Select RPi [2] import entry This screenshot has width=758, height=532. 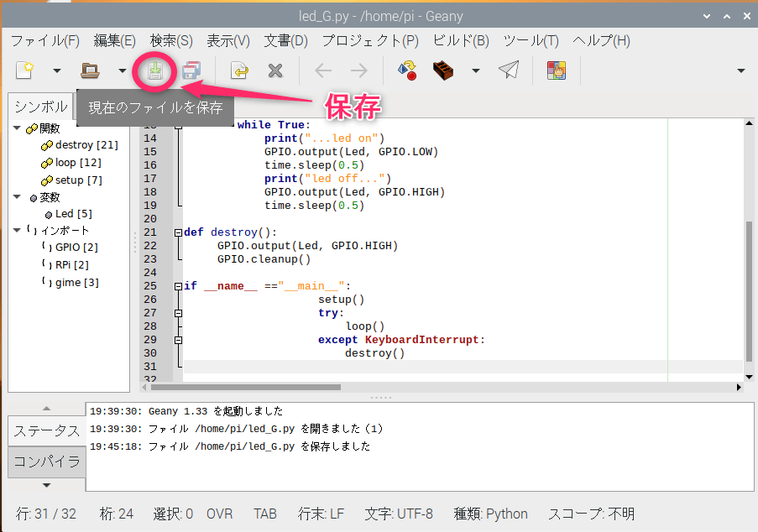tap(72, 265)
